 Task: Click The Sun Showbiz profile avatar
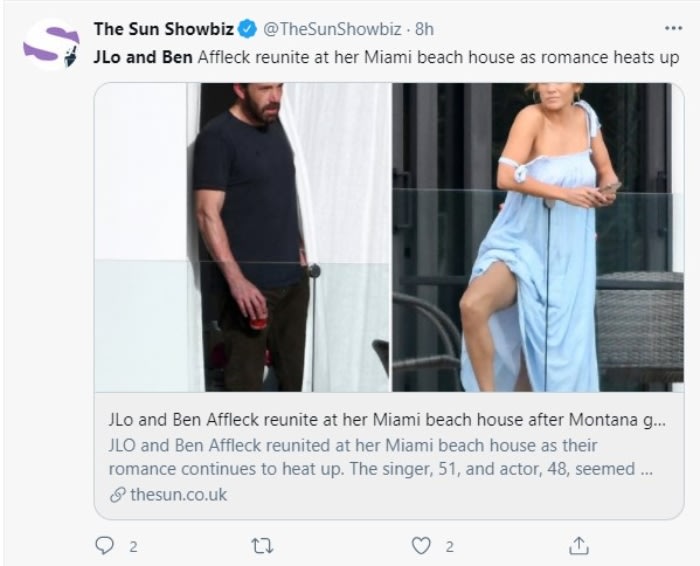(x=51, y=45)
